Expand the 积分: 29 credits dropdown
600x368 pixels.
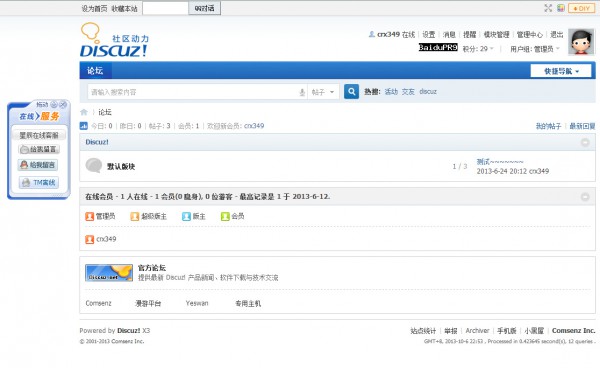[478, 49]
